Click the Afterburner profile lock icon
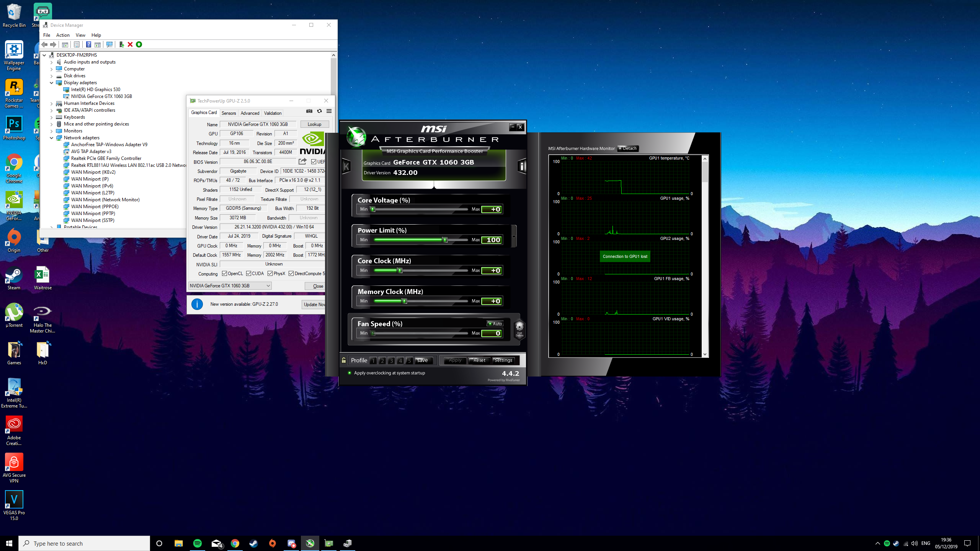 344,360
